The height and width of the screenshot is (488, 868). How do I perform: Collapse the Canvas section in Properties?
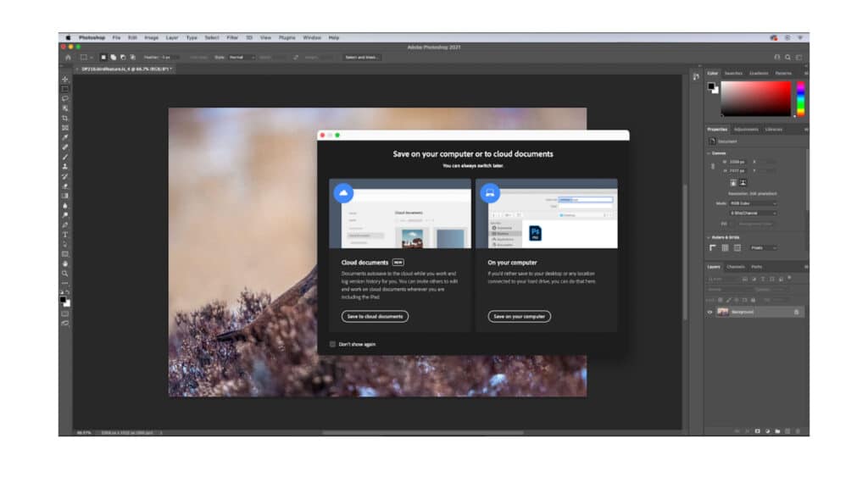click(x=709, y=153)
